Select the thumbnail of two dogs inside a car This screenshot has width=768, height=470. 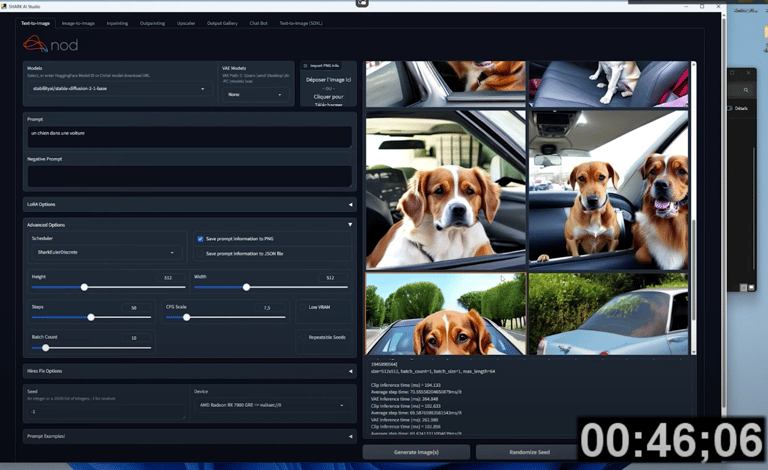[608, 189]
